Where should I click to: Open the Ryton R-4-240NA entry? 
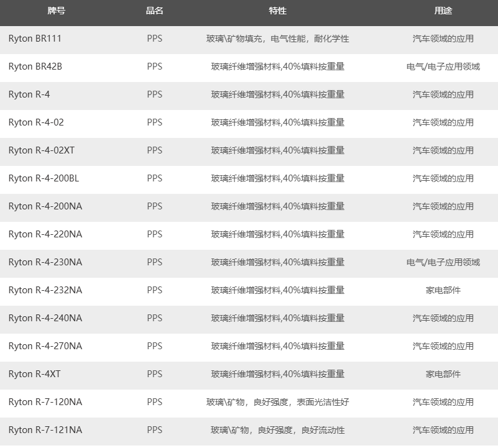(x=45, y=318)
